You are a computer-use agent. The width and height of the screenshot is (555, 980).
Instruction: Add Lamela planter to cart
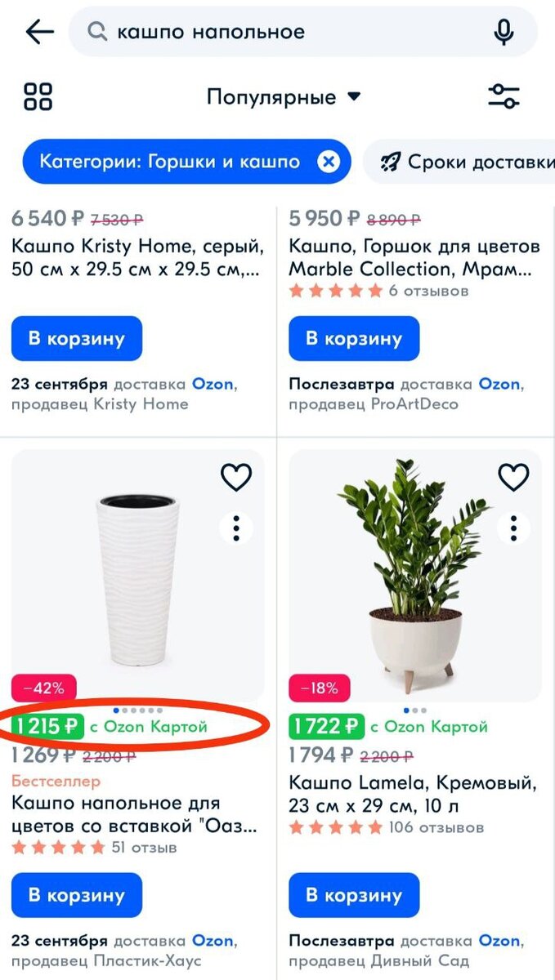(x=354, y=895)
